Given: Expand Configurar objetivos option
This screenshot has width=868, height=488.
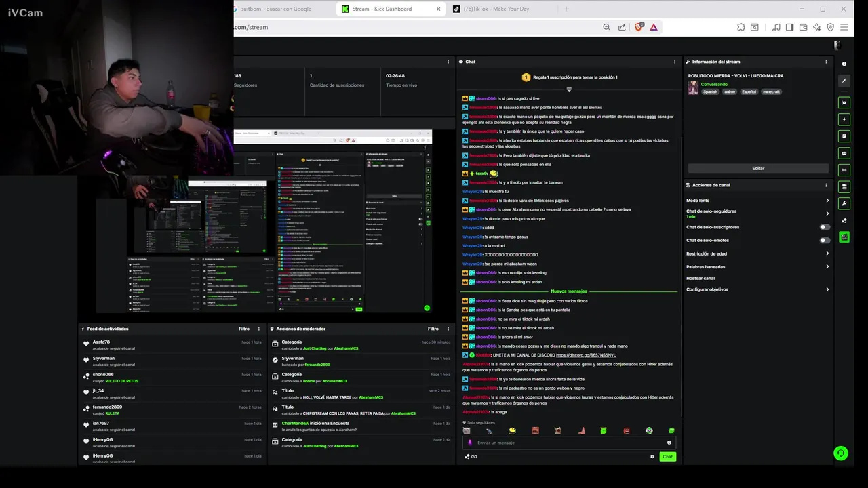Looking at the screenshot, I should (x=827, y=289).
